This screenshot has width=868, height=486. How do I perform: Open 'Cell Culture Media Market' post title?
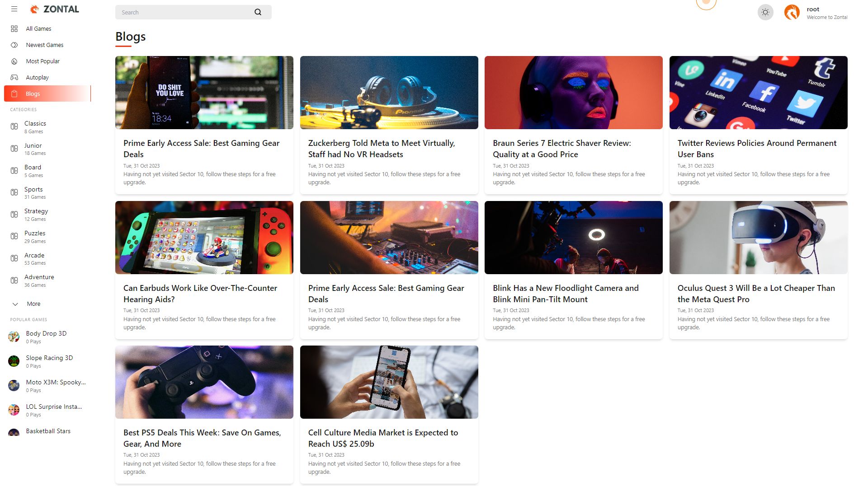[x=383, y=438]
